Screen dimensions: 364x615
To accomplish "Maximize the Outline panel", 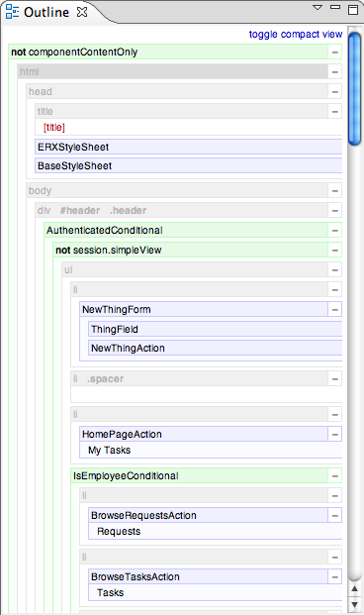I will tap(353, 10).
